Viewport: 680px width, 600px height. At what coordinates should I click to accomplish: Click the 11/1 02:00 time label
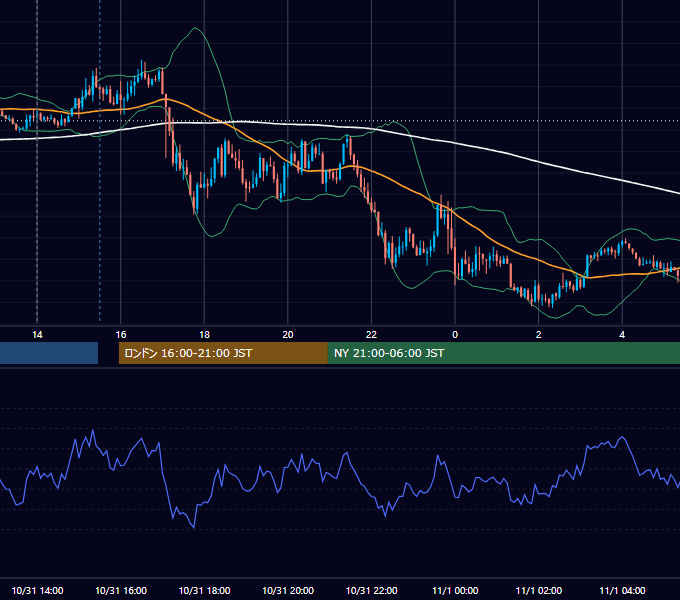tap(539, 590)
